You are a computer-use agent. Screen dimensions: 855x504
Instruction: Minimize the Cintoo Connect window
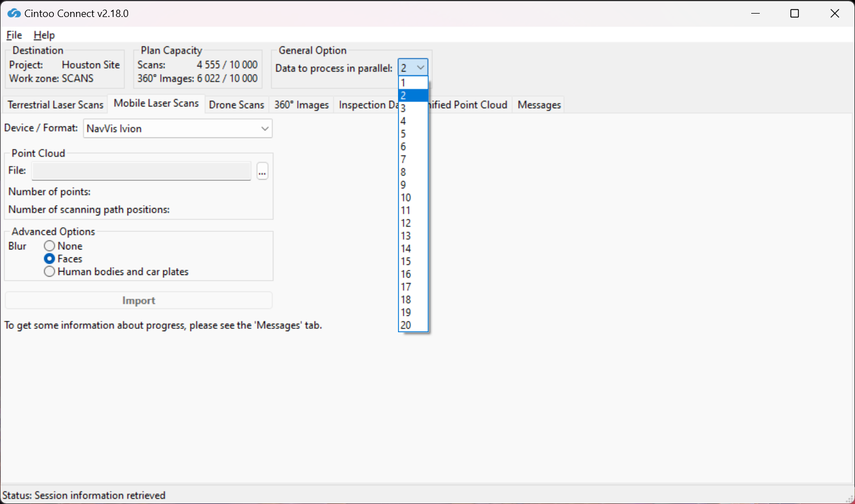(x=755, y=14)
